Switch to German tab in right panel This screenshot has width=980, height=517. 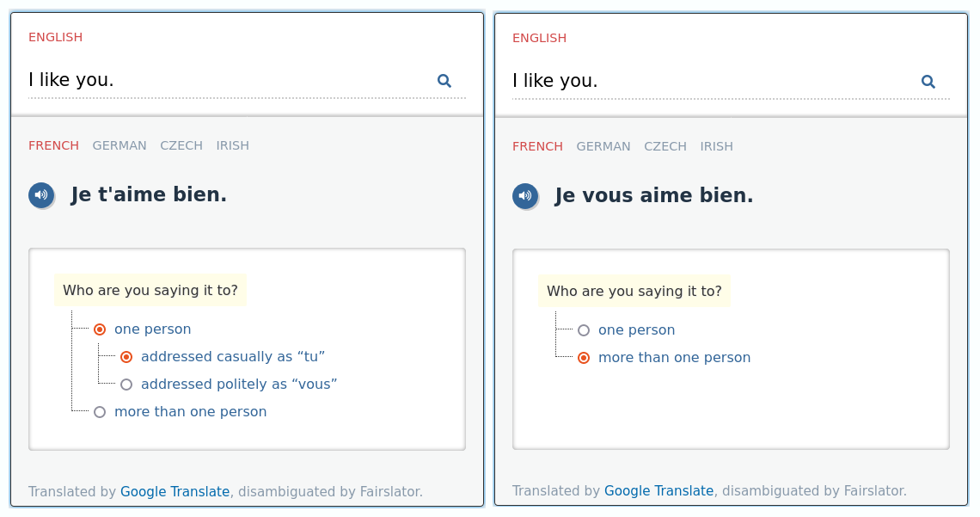[603, 146]
